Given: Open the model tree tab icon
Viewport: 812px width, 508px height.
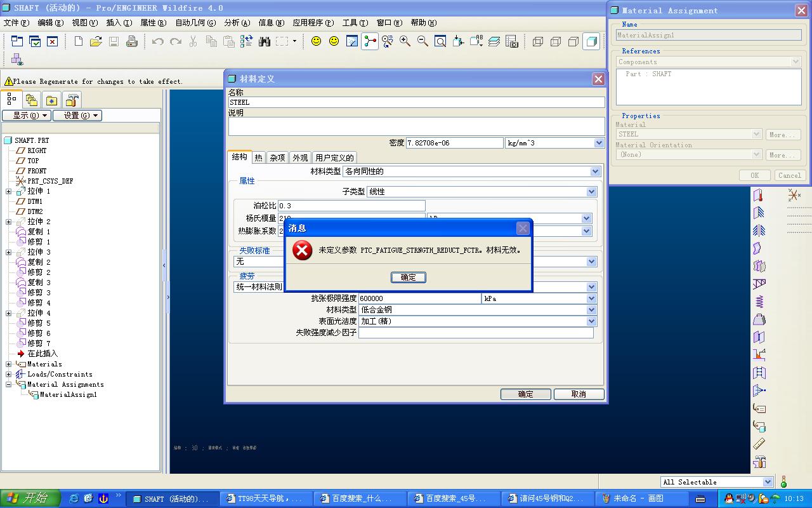Looking at the screenshot, I should pyautogui.click(x=11, y=99).
